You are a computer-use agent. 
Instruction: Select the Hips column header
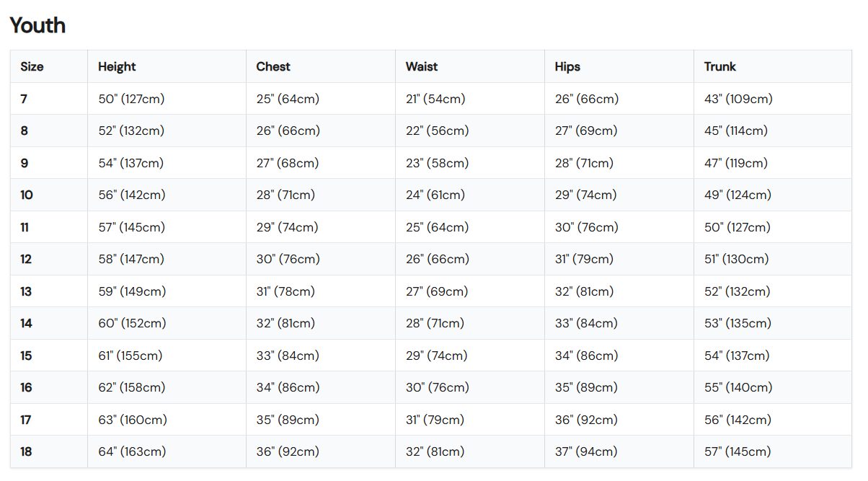[x=567, y=66]
